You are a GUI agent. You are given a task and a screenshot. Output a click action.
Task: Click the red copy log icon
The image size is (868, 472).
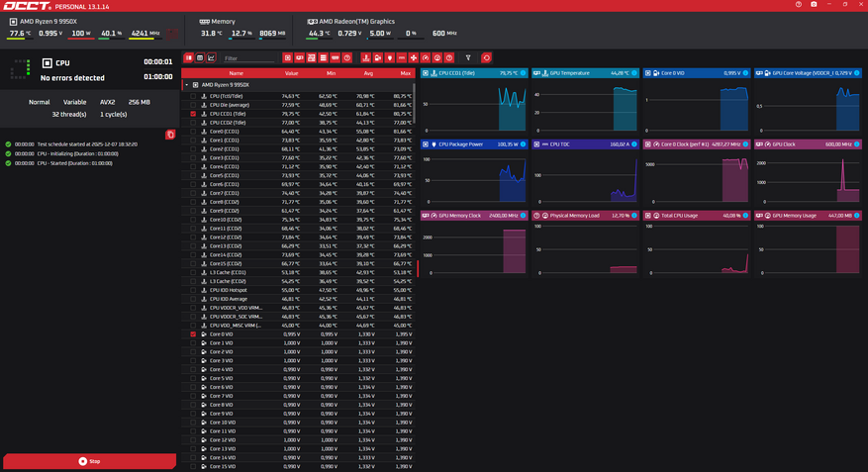(x=170, y=135)
